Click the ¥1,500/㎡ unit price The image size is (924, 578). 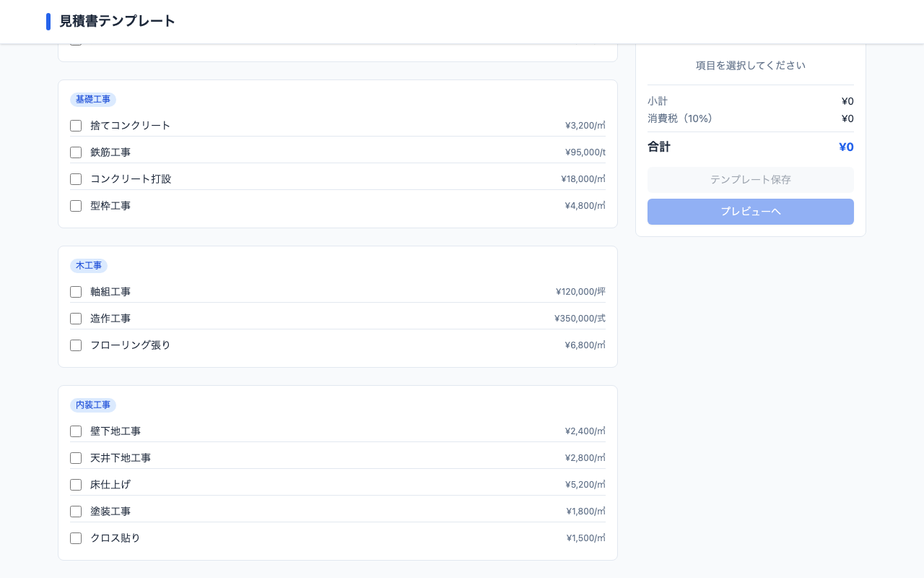586,538
